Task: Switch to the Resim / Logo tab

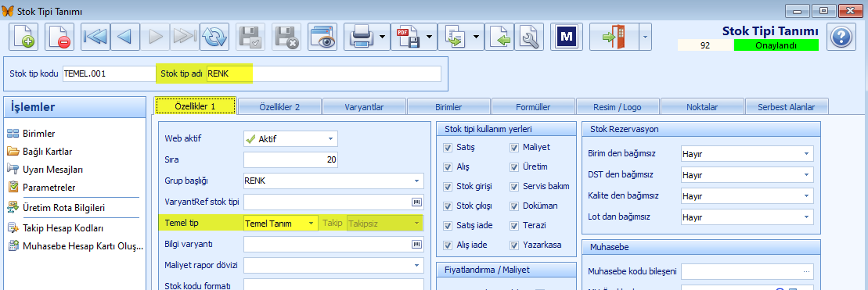Action: tap(618, 107)
